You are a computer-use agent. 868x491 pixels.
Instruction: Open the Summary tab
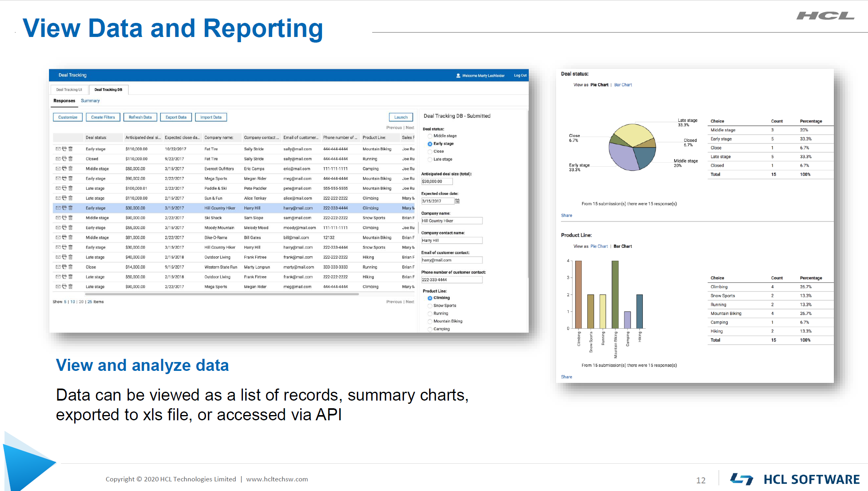pos(90,101)
